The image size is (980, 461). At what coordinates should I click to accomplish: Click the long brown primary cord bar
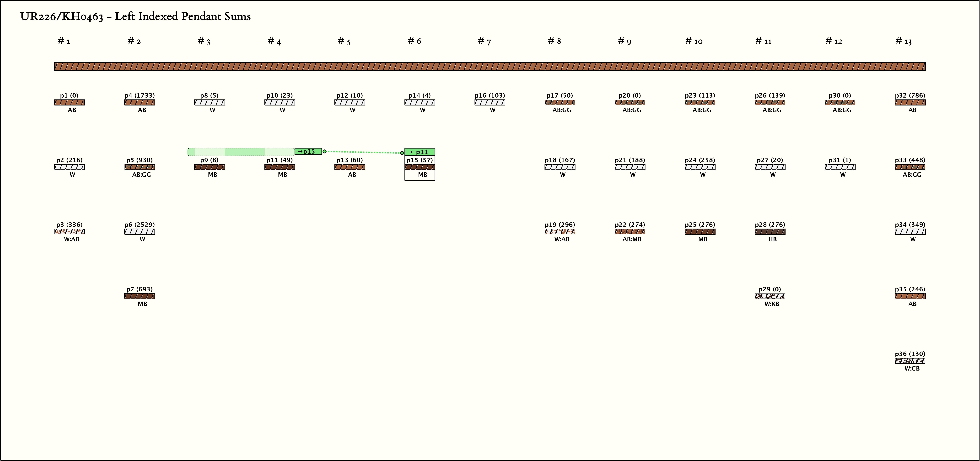(490, 67)
